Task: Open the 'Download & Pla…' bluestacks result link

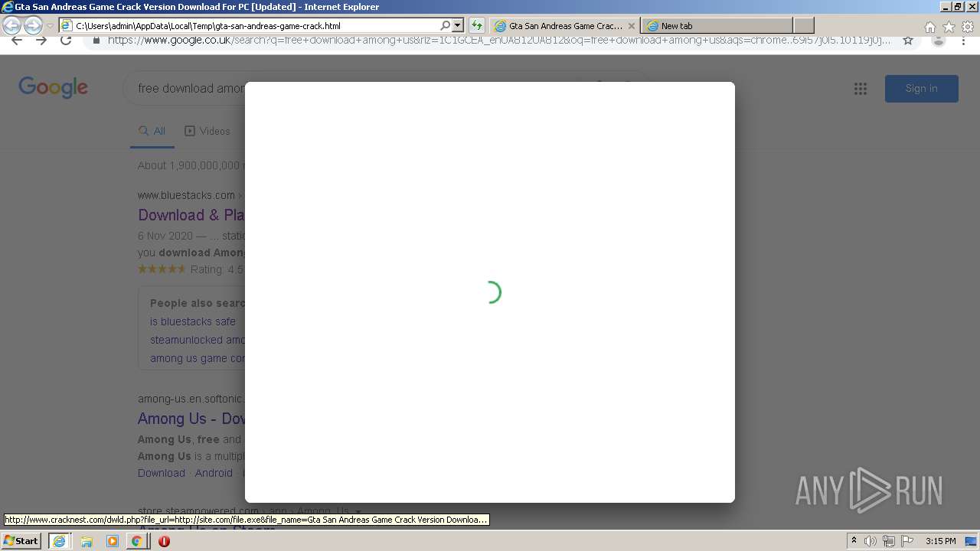Action: tap(191, 215)
